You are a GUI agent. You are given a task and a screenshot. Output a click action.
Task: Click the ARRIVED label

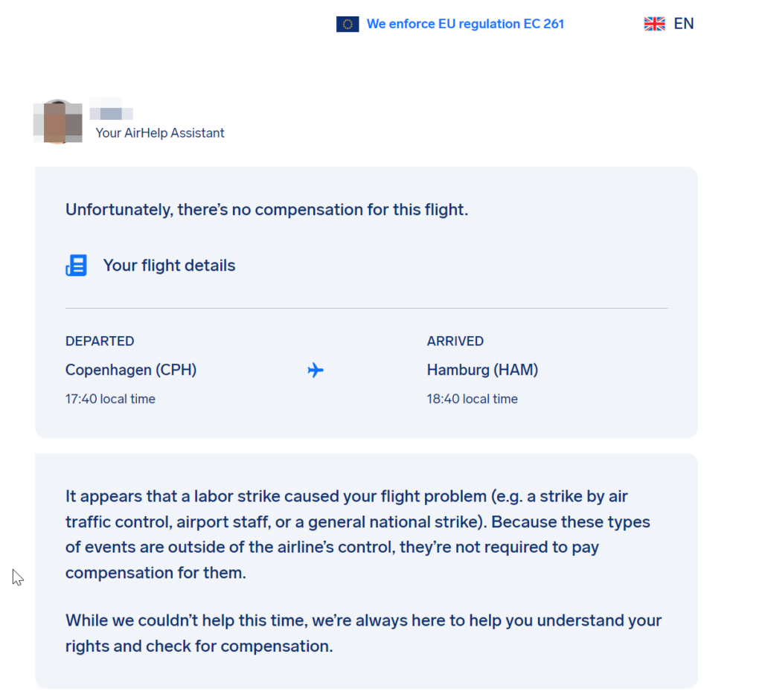click(455, 341)
